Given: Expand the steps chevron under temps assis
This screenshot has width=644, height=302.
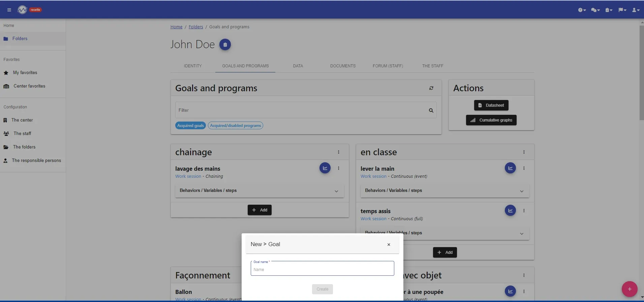Looking at the screenshot, I should [x=522, y=234].
